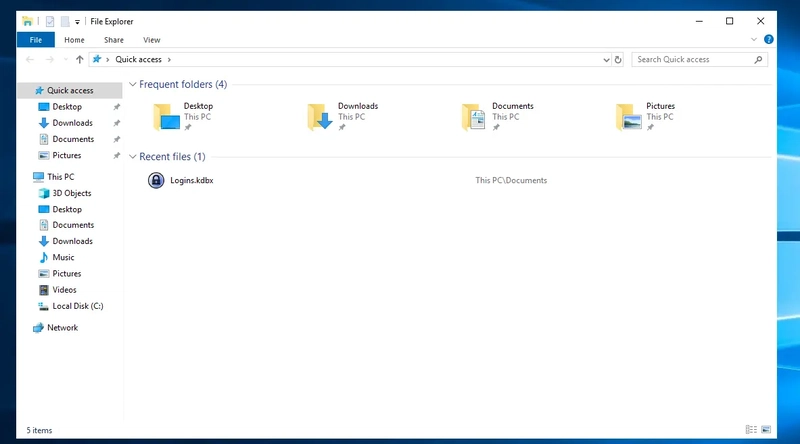The image size is (800, 444).
Task: Open 3D Objects folder in sidebar
Action: click(71, 193)
